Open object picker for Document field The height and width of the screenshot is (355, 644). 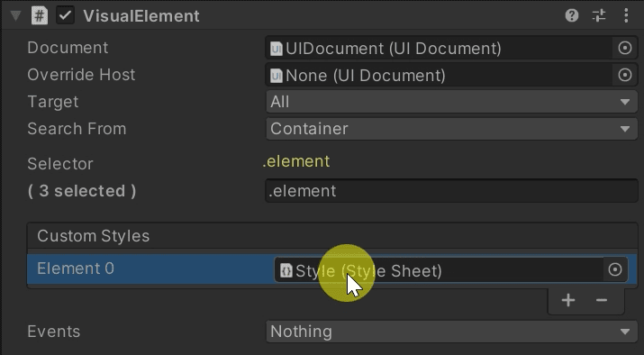pyautogui.click(x=625, y=48)
